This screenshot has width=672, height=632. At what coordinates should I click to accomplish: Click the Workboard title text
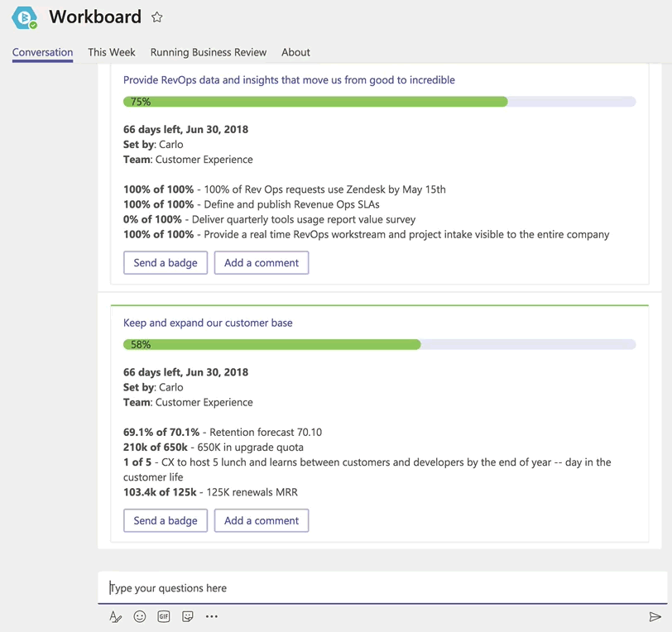95,17
